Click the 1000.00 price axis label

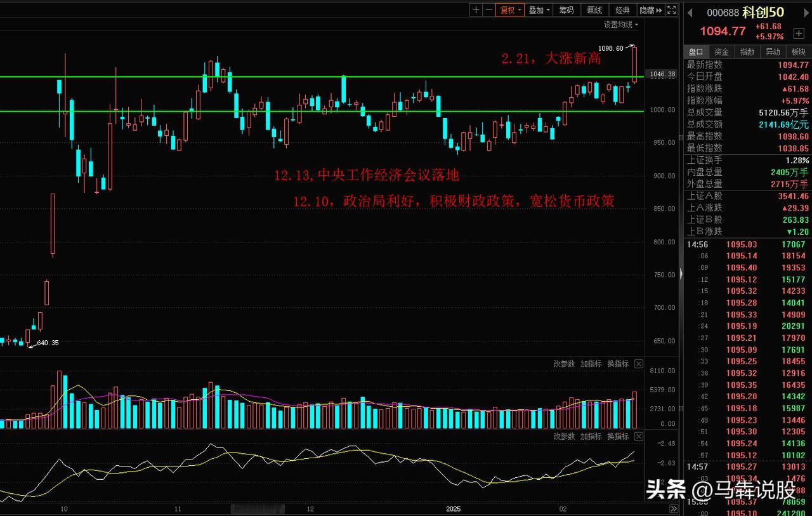pos(662,110)
